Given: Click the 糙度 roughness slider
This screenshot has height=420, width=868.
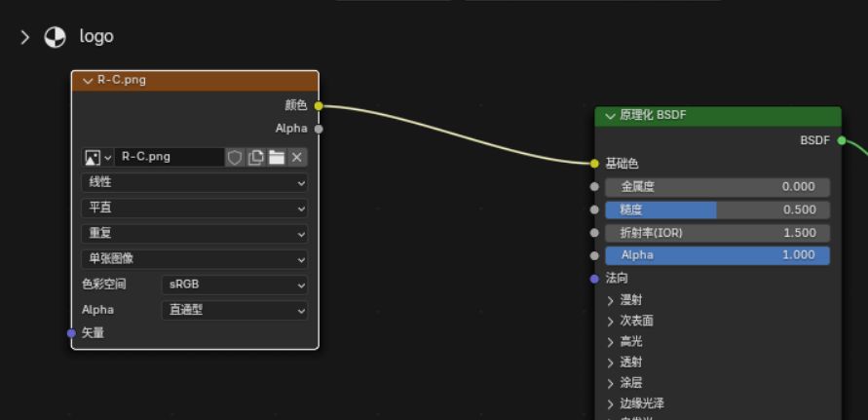Looking at the screenshot, I should coord(717,210).
